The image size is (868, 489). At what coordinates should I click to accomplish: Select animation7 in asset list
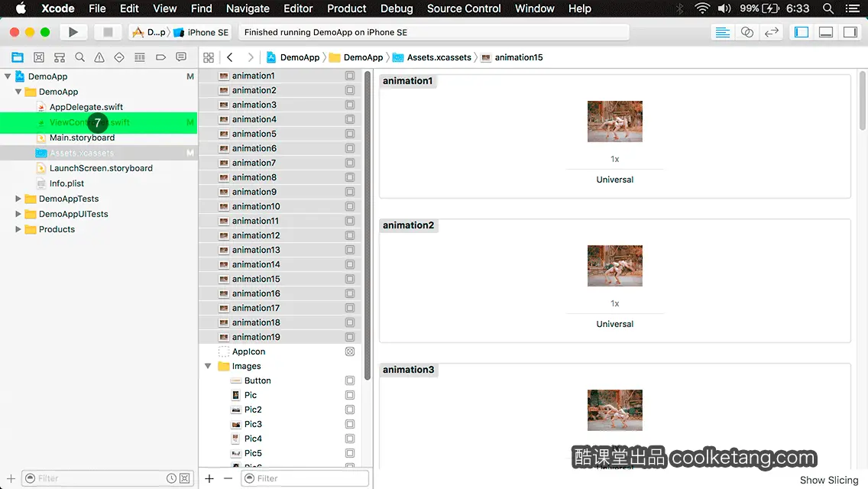280,163
